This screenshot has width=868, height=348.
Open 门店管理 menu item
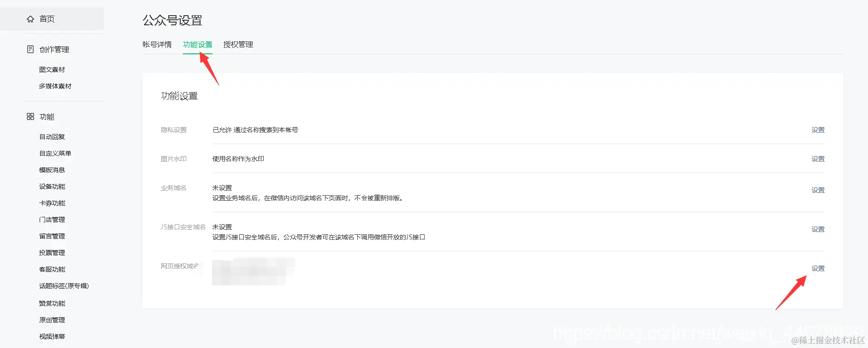coord(52,220)
